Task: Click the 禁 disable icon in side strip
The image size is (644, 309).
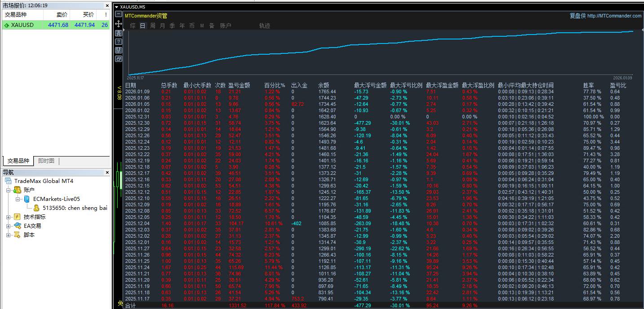Action: pos(119,50)
